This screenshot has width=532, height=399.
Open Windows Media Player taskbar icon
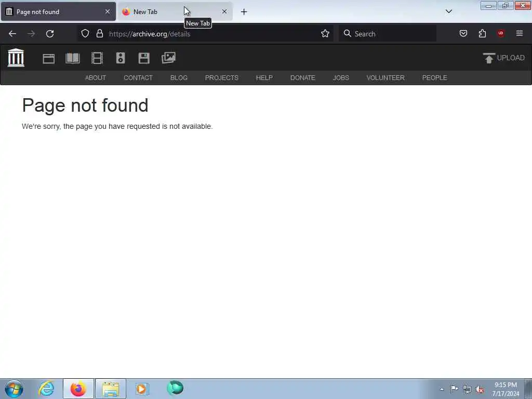coord(142,389)
